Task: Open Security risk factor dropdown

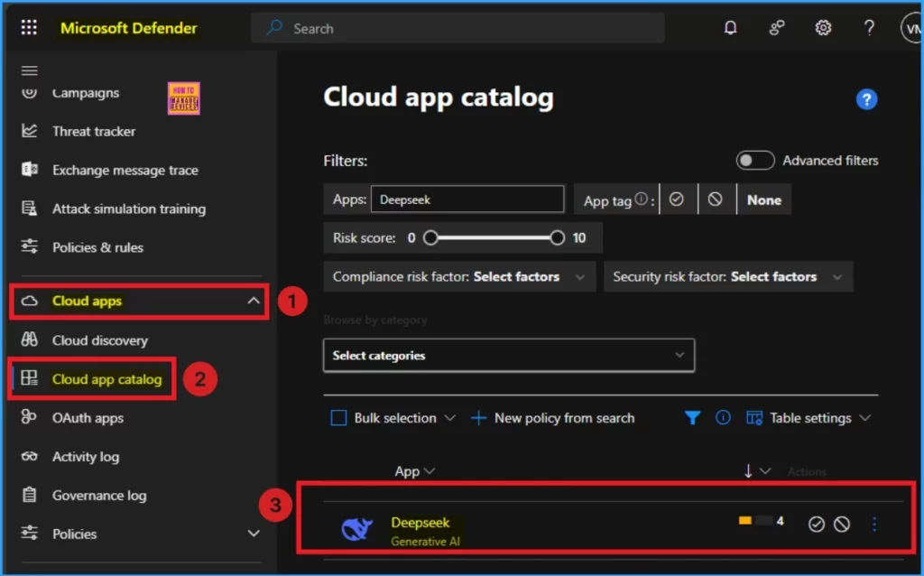Action: coord(728,276)
